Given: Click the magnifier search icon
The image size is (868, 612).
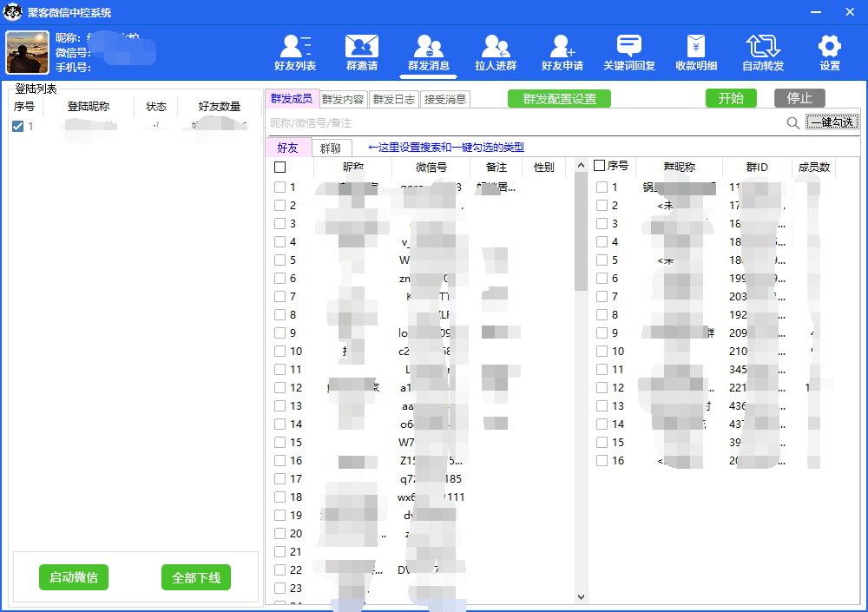Looking at the screenshot, I should click(x=792, y=122).
